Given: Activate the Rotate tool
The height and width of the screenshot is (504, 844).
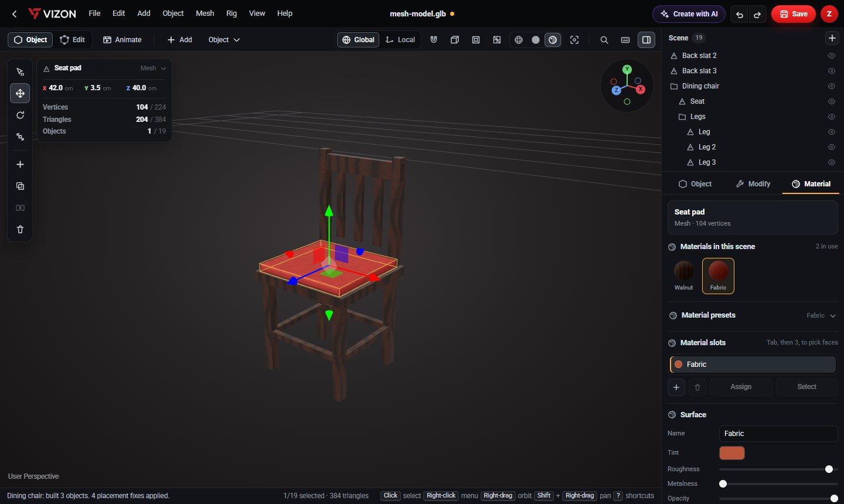Looking at the screenshot, I should tap(20, 115).
